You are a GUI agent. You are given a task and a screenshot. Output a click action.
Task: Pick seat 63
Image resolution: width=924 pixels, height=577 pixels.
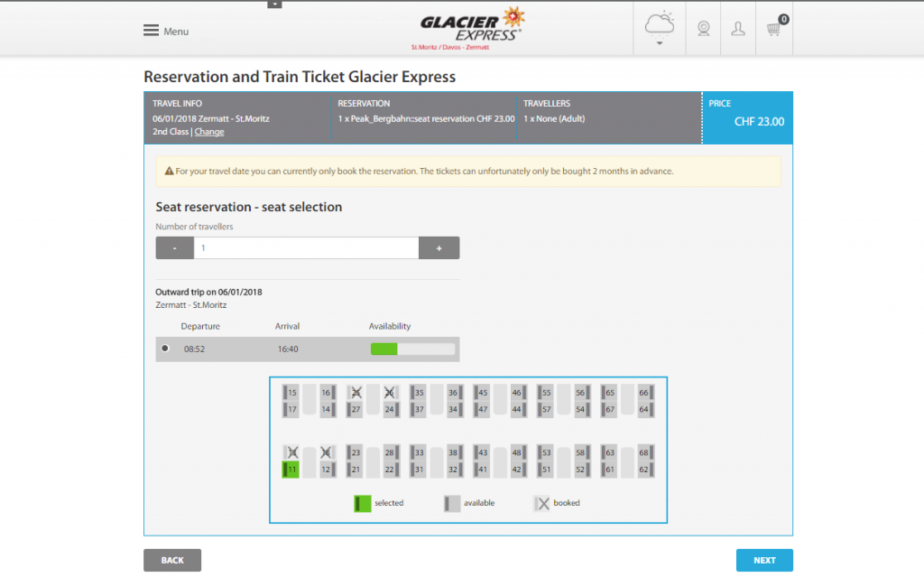tap(609, 452)
